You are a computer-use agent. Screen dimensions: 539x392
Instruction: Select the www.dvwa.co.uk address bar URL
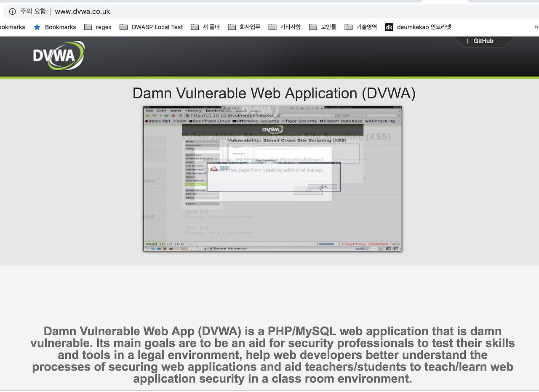click(x=83, y=11)
